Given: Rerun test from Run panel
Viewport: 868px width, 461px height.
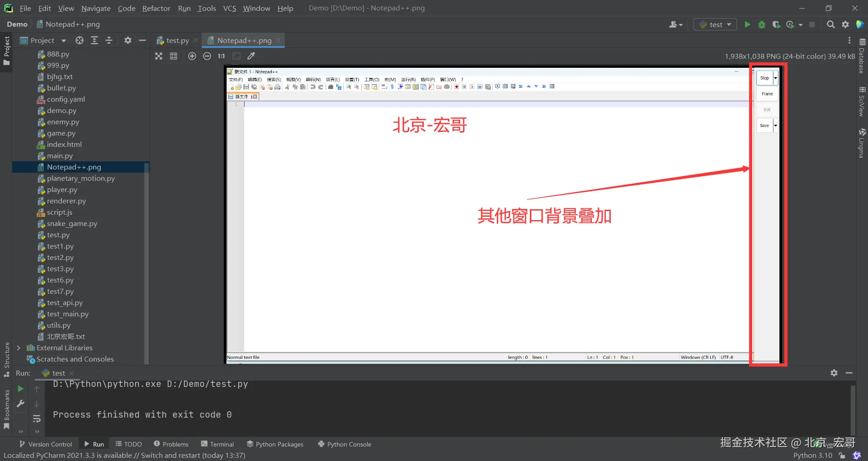Looking at the screenshot, I should pos(20,389).
